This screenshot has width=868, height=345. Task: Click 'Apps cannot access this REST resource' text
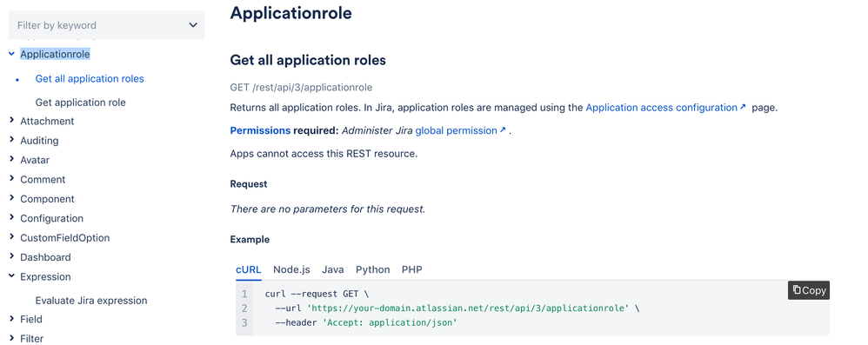tap(324, 154)
